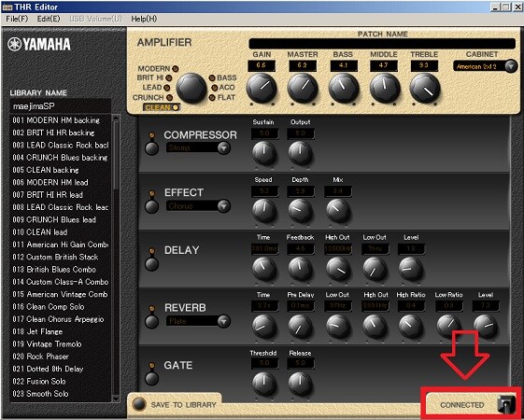Click the Effect Mix knob
524x420 pixels.
tap(337, 211)
